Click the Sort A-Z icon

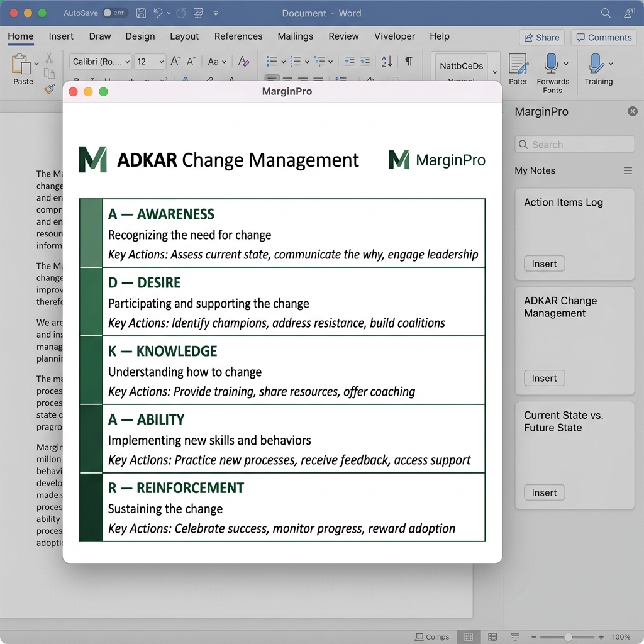387,62
